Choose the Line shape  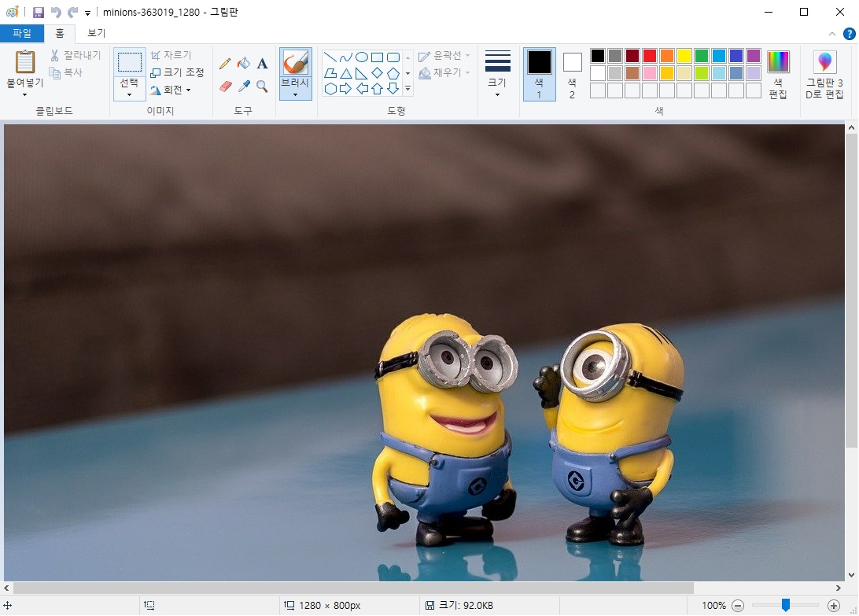(330, 57)
